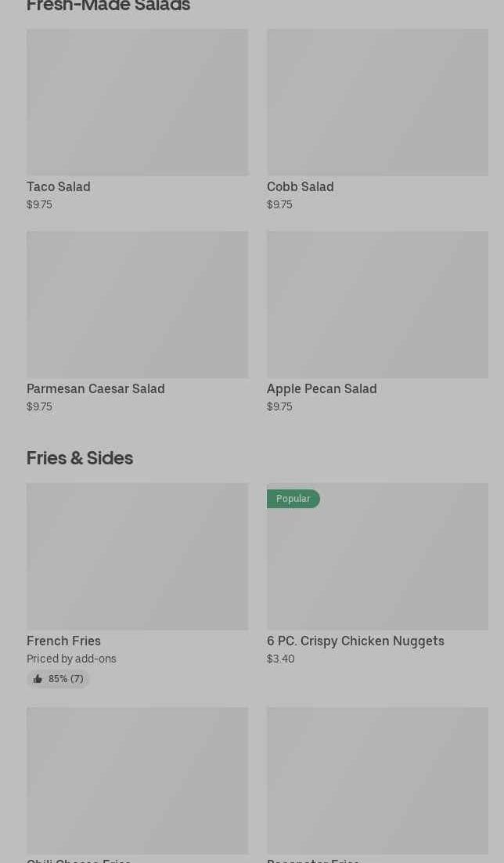Open the Taco Salad photo
The height and width of the screenshot is (863, 504).
[x=137, y=103]
